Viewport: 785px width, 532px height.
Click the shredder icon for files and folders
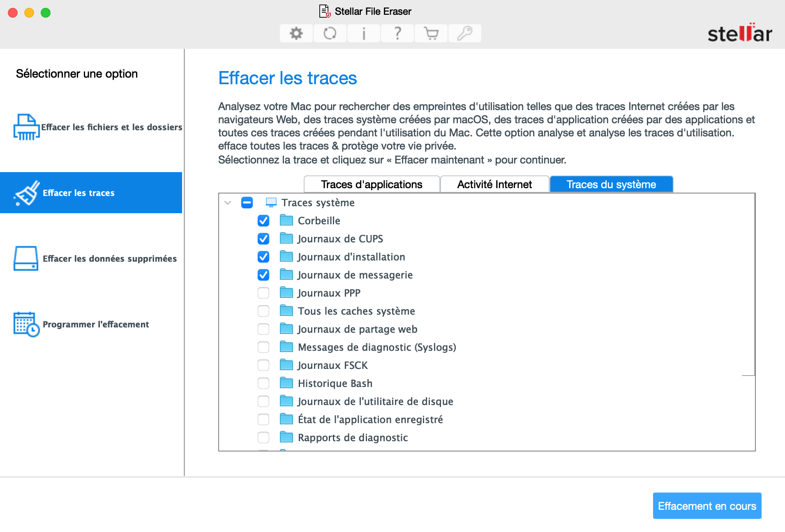pos(26,127)
